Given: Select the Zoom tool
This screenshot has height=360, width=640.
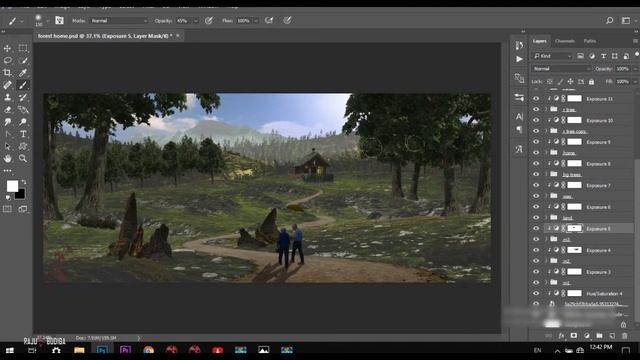Looking at the screenshot, I should pos(23,159).
